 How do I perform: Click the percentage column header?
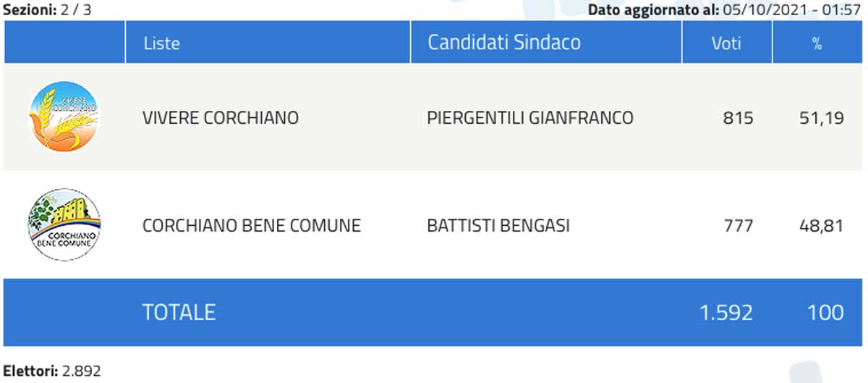[817, 43]
